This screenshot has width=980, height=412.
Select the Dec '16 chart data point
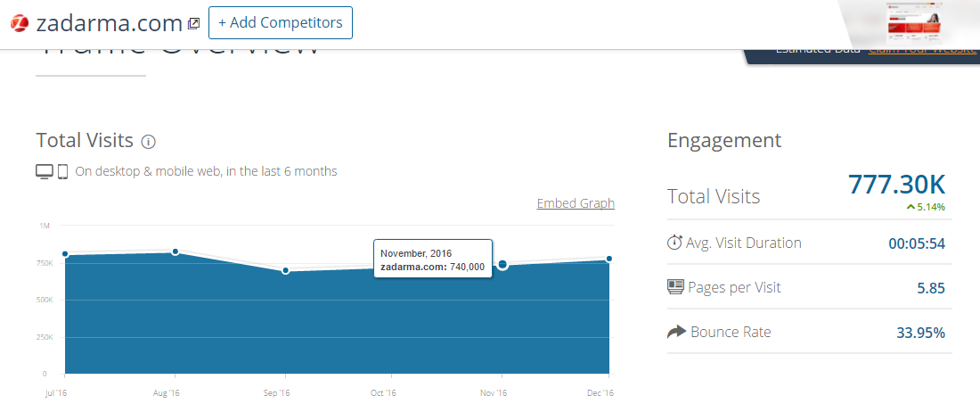point(609,259)
